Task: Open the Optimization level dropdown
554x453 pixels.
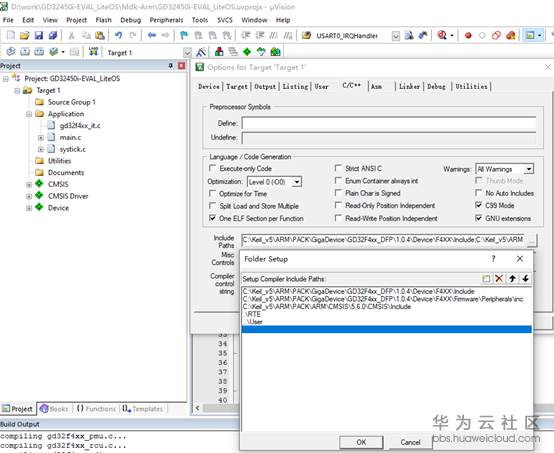Action: [297, 182]
